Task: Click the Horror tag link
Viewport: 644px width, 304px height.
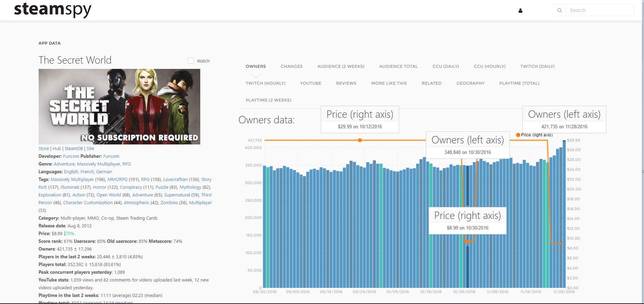Action: point(99,187)
